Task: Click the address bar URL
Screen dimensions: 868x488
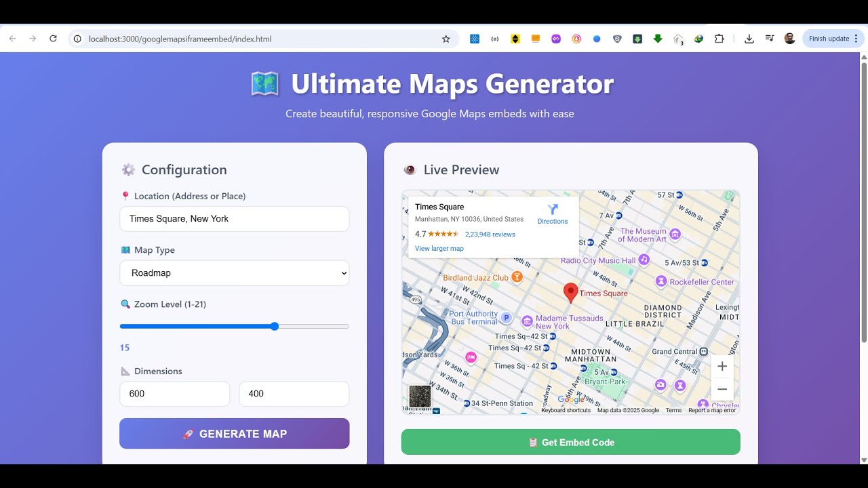Action: (180, 39)
